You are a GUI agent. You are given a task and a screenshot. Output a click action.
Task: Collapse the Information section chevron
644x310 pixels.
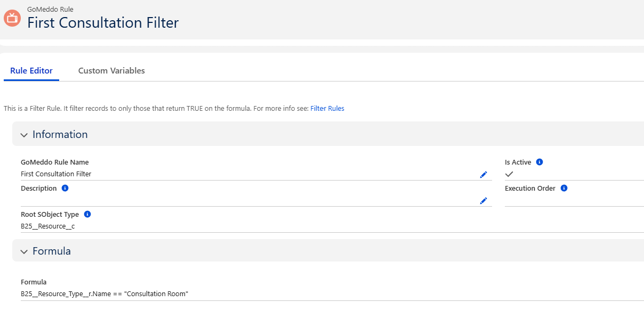24,135
